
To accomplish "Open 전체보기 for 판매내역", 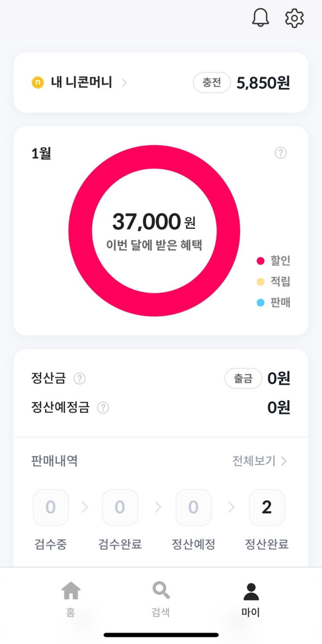I will pyautogui.click(x=259, y=461).
